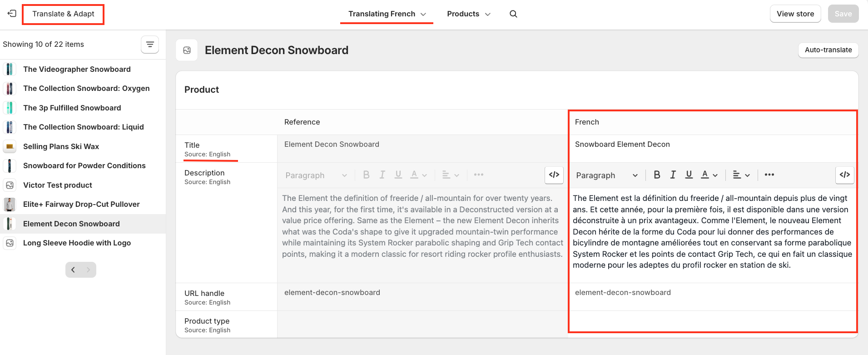Select The Collection Snowboard: Liquid item
This screenshot has width=868, height=355.
point(83,127)
